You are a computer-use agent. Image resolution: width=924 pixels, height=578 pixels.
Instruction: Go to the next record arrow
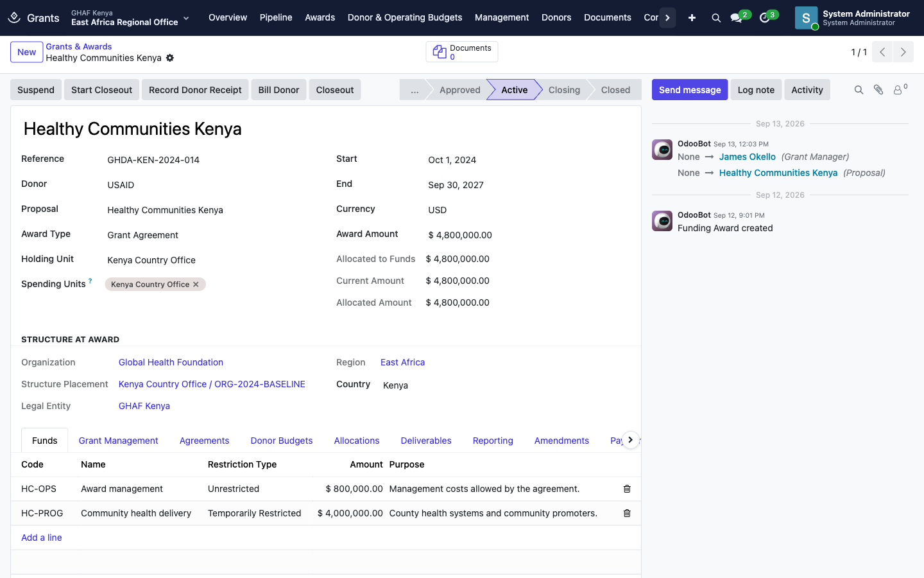point(903,52)
